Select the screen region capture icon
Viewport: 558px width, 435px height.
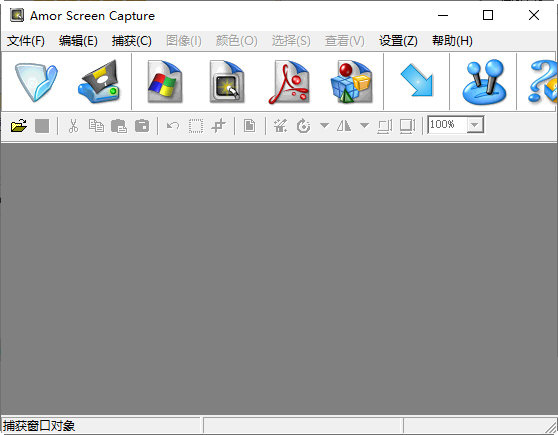coord(227,82)
